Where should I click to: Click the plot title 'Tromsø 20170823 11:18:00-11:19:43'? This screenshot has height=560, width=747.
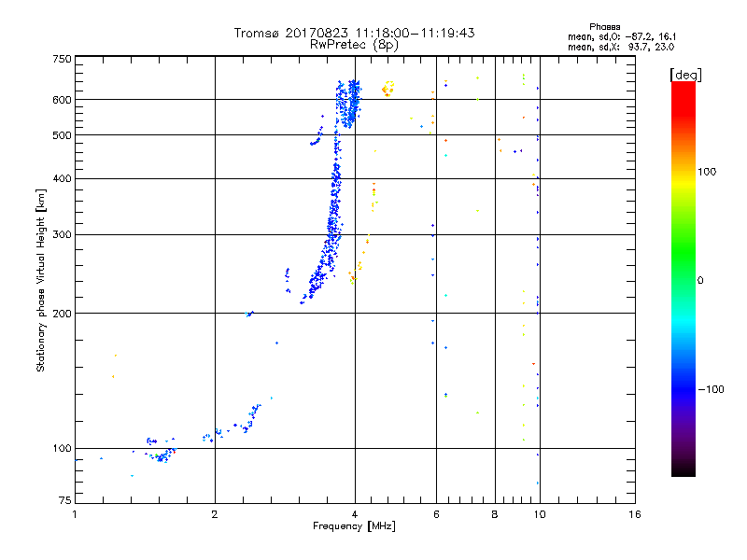click(x=354, y=33)
